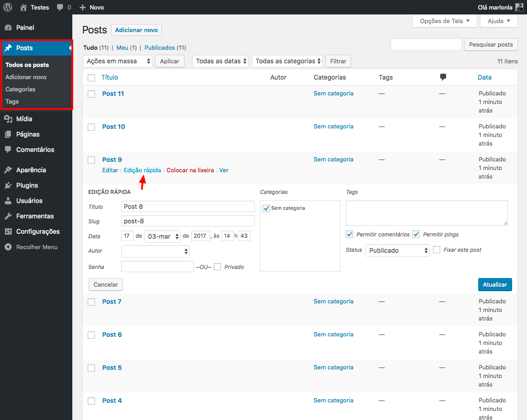Click the Tags text area in quick edit

427,213
